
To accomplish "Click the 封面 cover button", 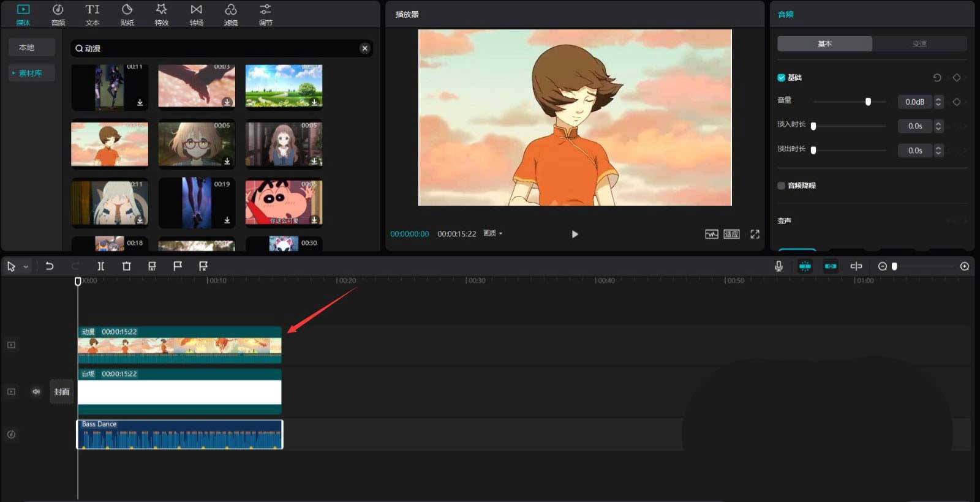I will coord(62,392).
